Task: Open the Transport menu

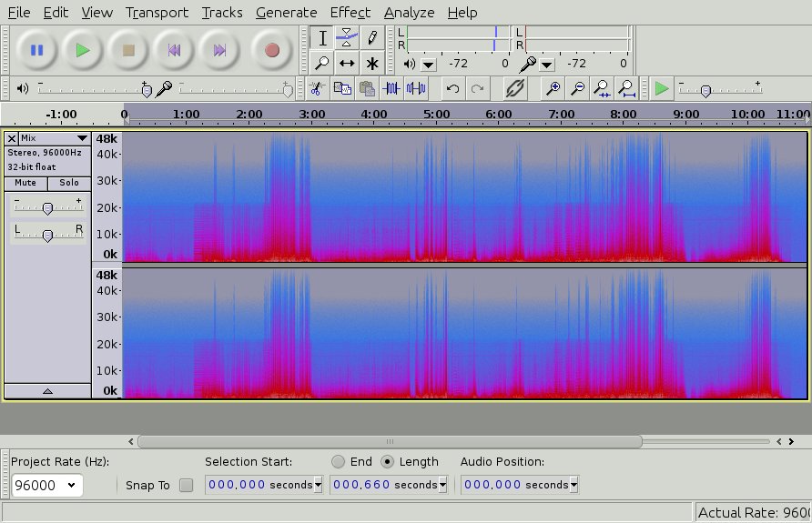Action: (157, 13)
